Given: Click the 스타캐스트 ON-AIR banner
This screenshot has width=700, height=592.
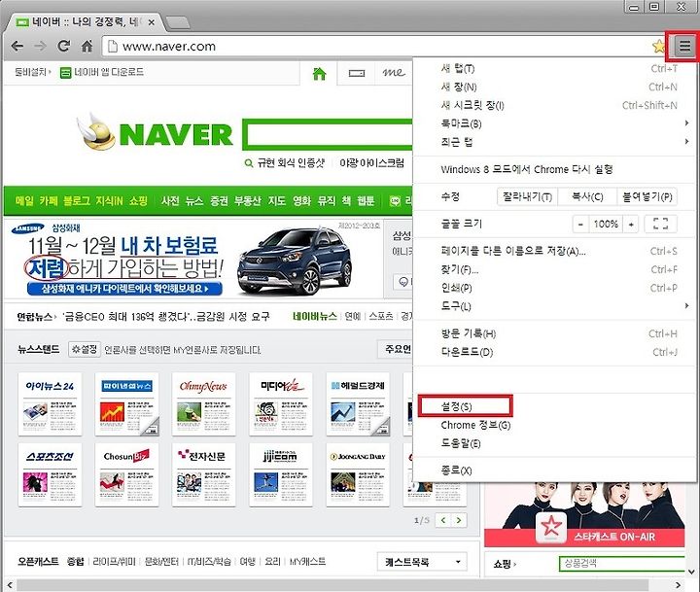Looking at the screenshot, I should click(x=585, y=515).
